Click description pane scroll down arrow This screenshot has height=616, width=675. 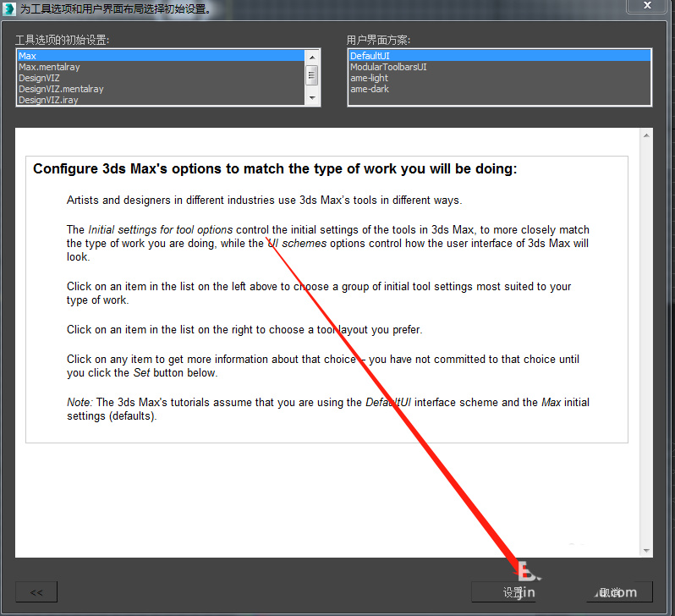pyautogui.click(x=646, y=551)
